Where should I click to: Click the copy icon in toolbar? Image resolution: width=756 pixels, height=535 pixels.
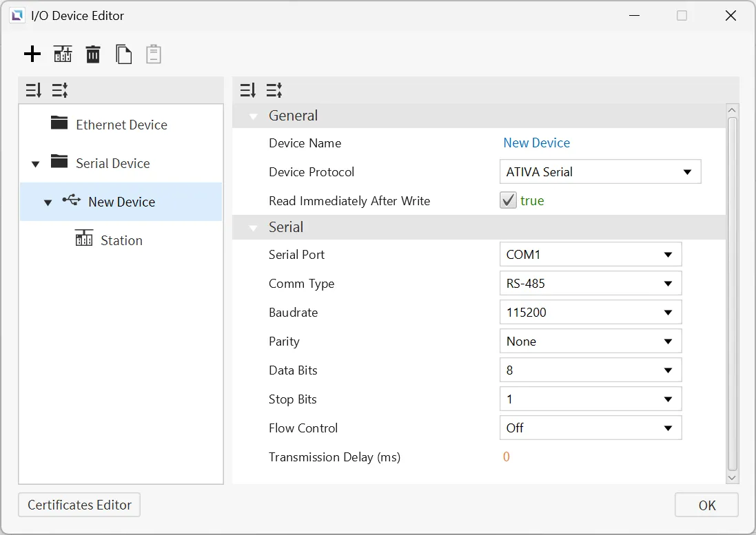pyautogui.click(x=123, y=54)
